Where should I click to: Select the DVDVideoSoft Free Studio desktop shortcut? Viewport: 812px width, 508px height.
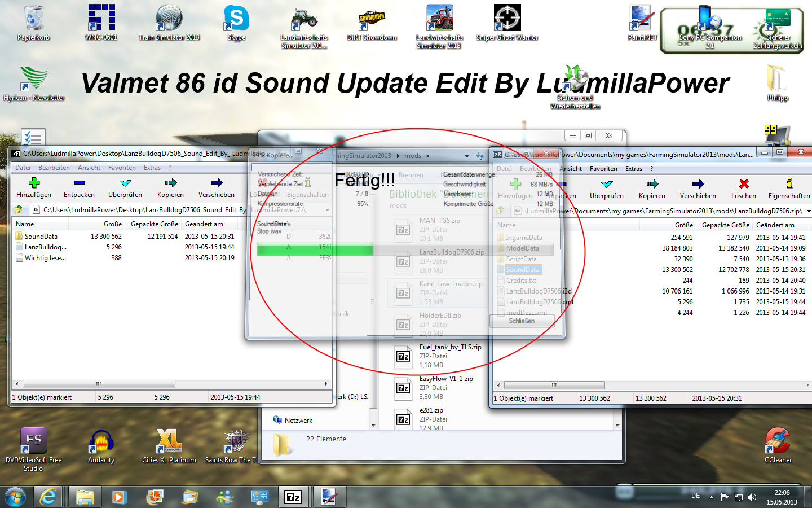coord(34,450)
